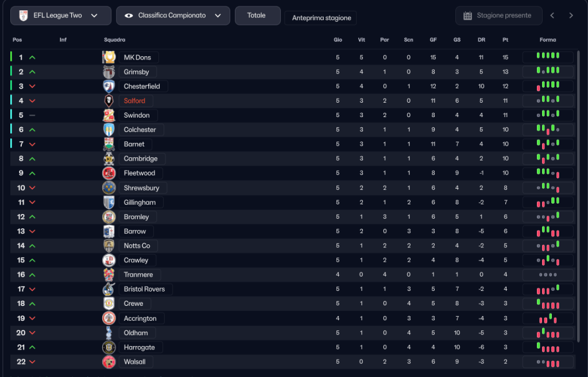Go to previous season with left arrow
Viewport: 588px width, 377px height.
click(x=552, y=15)
